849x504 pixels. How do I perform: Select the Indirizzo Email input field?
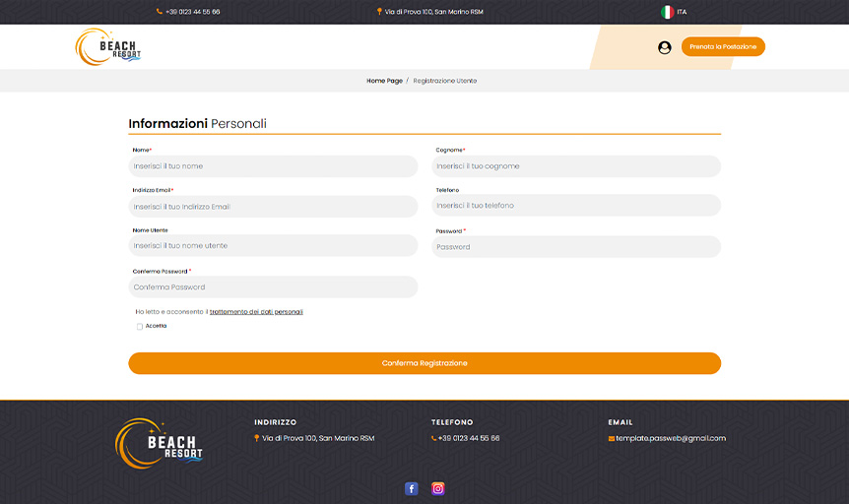coord(273,207)
